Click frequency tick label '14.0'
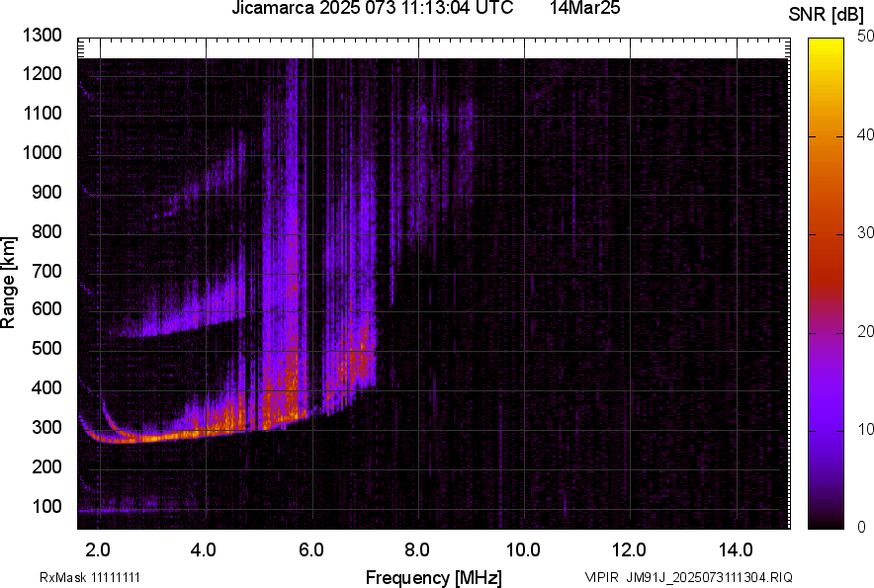This screenshot has width=874, height=588. coord(737,550)
